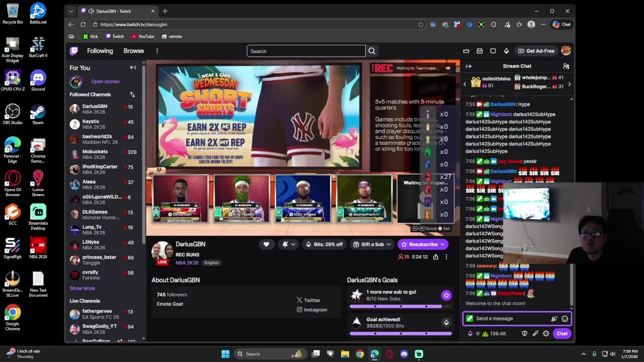
Task: Click Bits: 29% off button
Action: pos(324,244)
